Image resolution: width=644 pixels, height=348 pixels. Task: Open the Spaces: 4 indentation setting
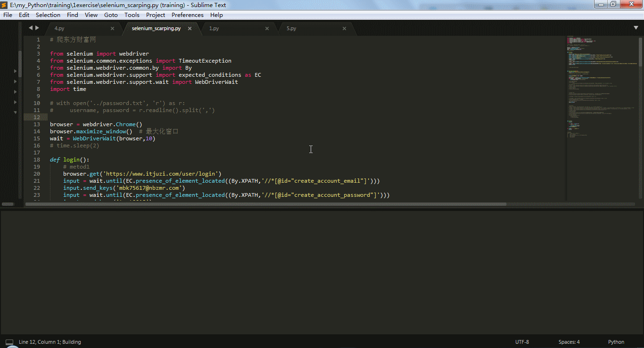(569, 342)
